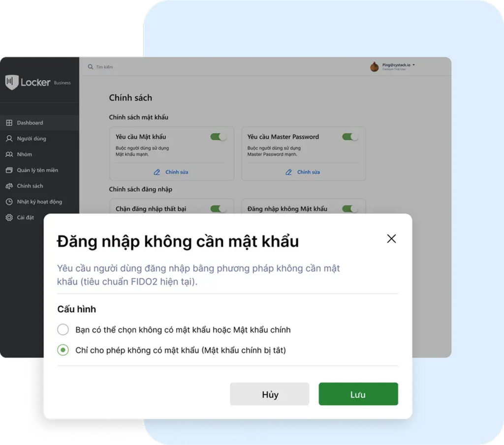Click the Chính sách scales icon
This screenshot has width=504, height=445.
9,186
